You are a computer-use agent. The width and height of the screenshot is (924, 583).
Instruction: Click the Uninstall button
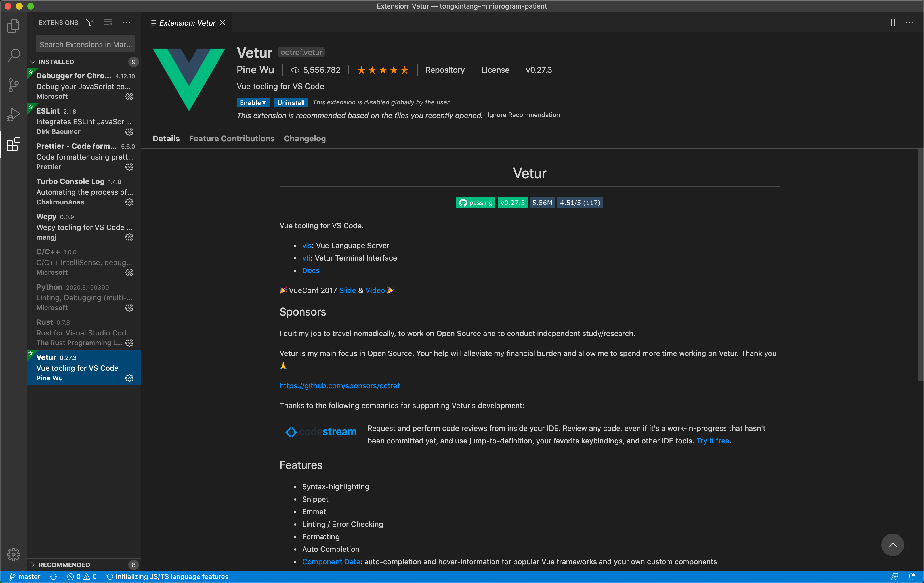pos(291,102)
